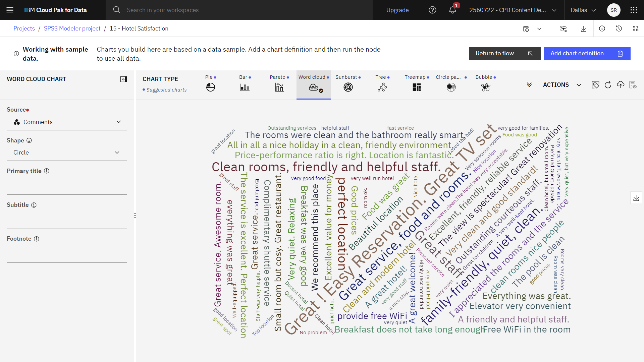Image resolution: width=644 pixels, height=362 pixels.
Task: Click the panel resize handle dots
Action: point(135,216)
